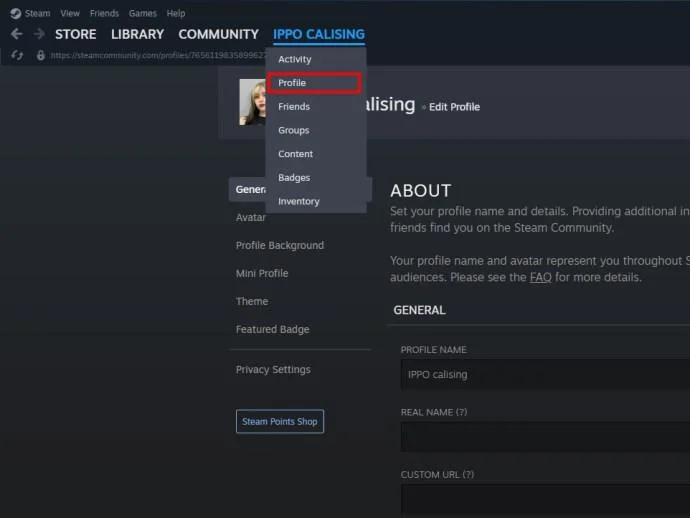This screenshot has height=518, width=690.
Task: Click the Custom URL input field
Action: 545,500
